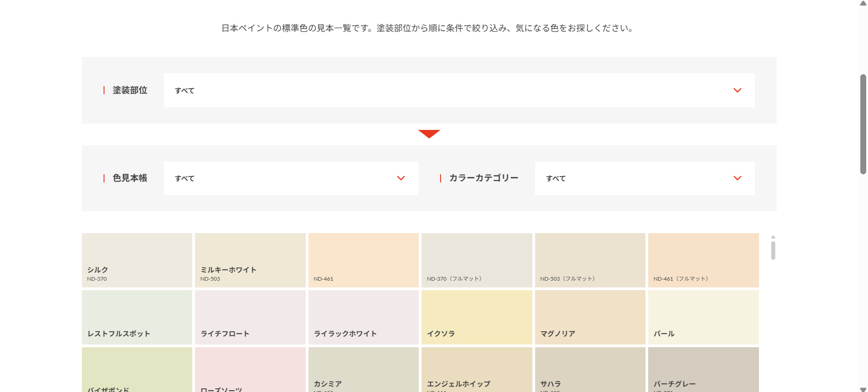This screenshot has width=868, height=392.
Task: Click the page scrollbar down arrow
Action: pos(863,388)
